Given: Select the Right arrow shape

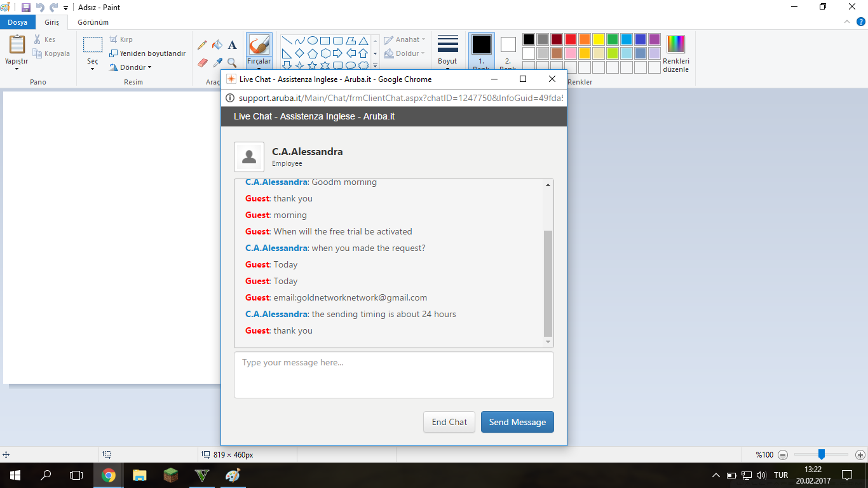Looking at the screenshot, I should click(x=338, y=53).
